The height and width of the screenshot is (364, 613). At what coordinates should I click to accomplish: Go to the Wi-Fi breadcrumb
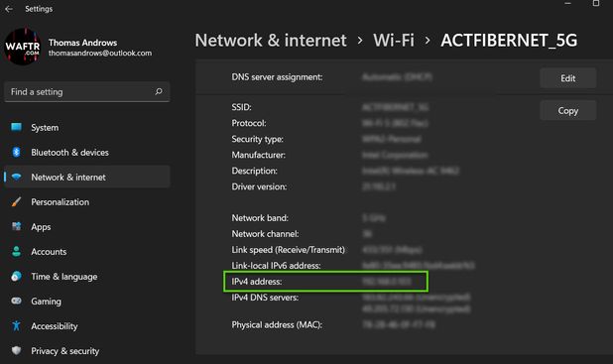(393, 41)
